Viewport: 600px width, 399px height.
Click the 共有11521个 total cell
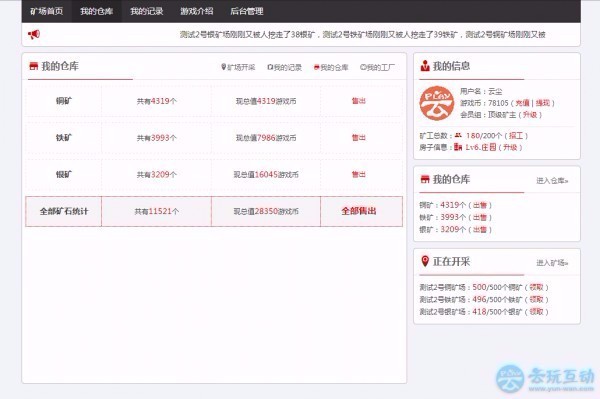pyautogui.click(x=157, y=211)
